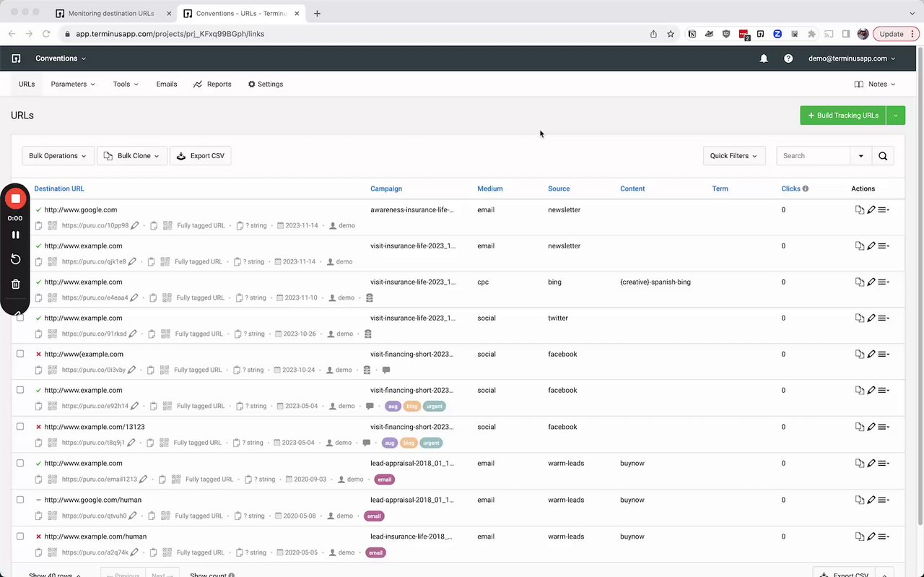Click Build Tracking URLs button

pyautogui.click(x=842, y=116)
